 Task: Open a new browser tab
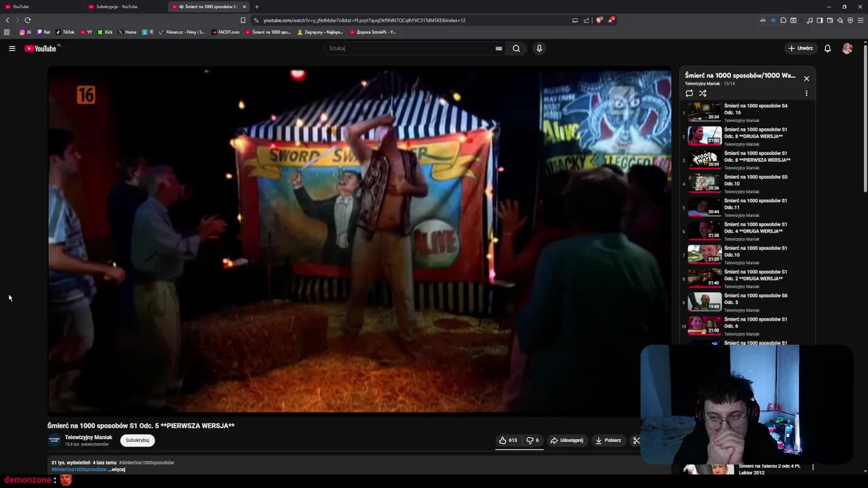pyautogui.click(x=256, y=7)
